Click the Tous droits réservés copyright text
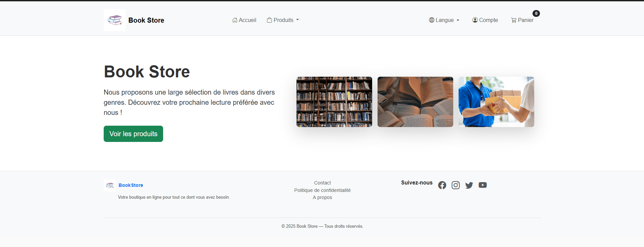Image resolution: width=644 pixels, height=247 pixels. coord(323,226)
